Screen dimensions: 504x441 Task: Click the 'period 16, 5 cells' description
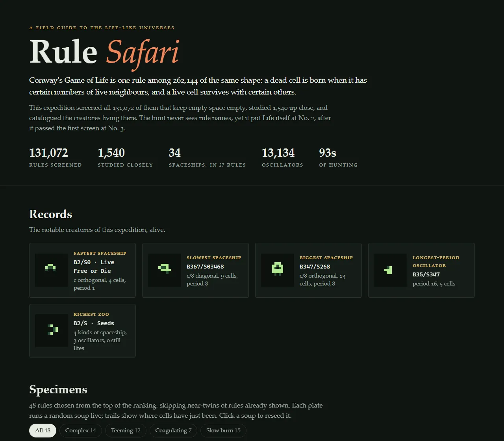coord(434,283)
